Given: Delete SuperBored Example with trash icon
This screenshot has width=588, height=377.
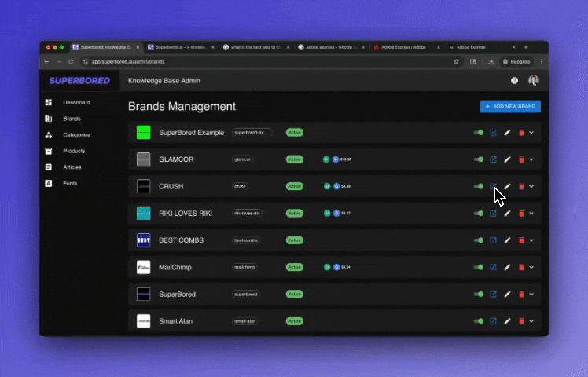Looking at the screenshot, I should 521,133.
